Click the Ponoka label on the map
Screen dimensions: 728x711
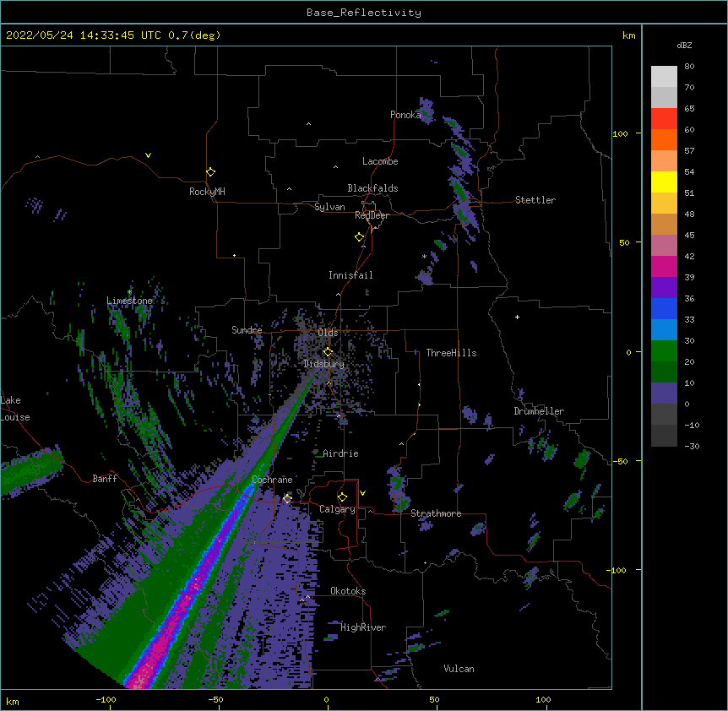coord(405,115)
